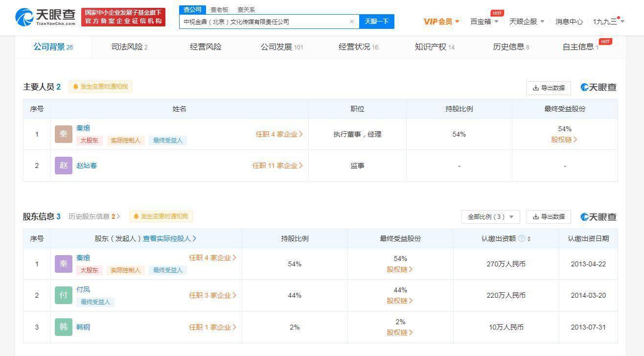Expand the 百宝箱 menu
Image resolution: width=644 pixels, height=356 pixels.
coord(484,22)
